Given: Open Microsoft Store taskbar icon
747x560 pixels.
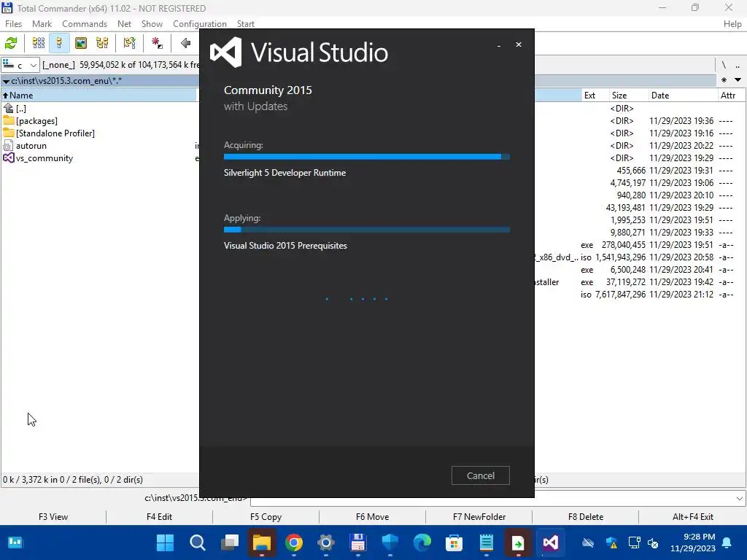Looking at the screenshot, I should tap(454, 542).
